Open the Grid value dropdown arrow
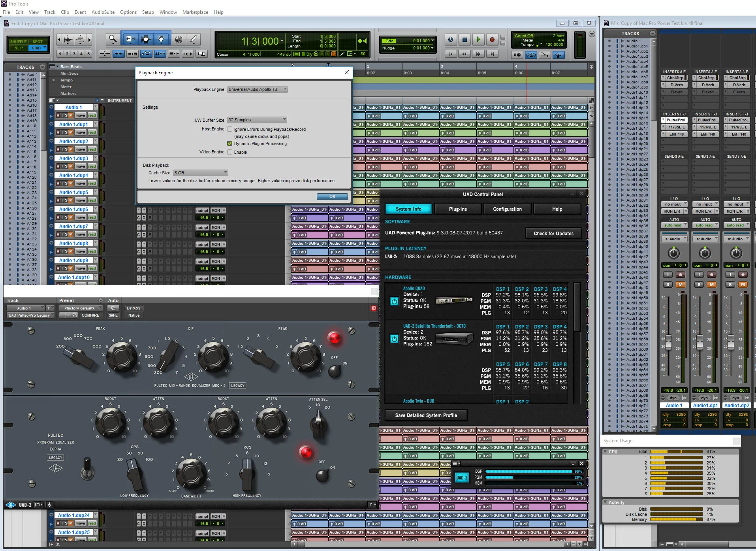The width and height of the screenshot is (756, 551). coord(432,41)
